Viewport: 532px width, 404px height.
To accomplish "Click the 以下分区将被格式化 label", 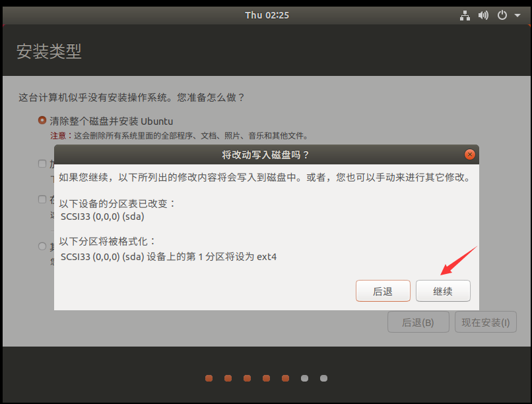I will point(107,242).
